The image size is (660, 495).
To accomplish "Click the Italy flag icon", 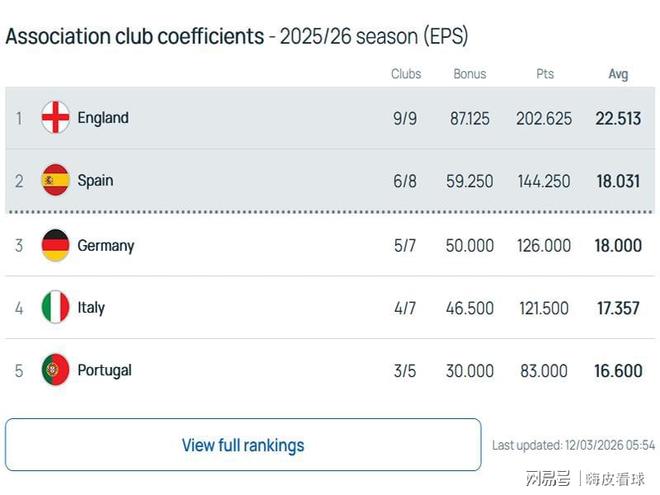I will 55,308.
